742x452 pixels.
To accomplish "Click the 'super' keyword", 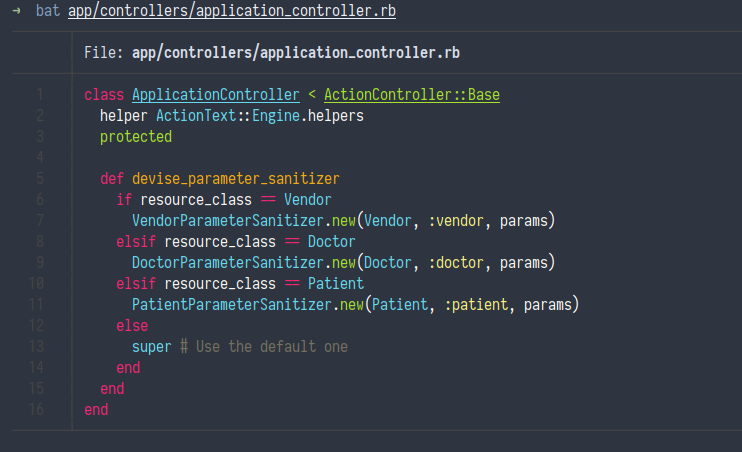I will point(152,347).
